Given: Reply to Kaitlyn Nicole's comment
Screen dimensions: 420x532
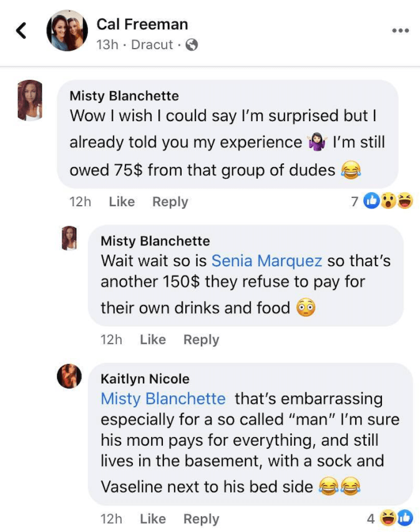Looking at the screenshot, I should point(201,519).
